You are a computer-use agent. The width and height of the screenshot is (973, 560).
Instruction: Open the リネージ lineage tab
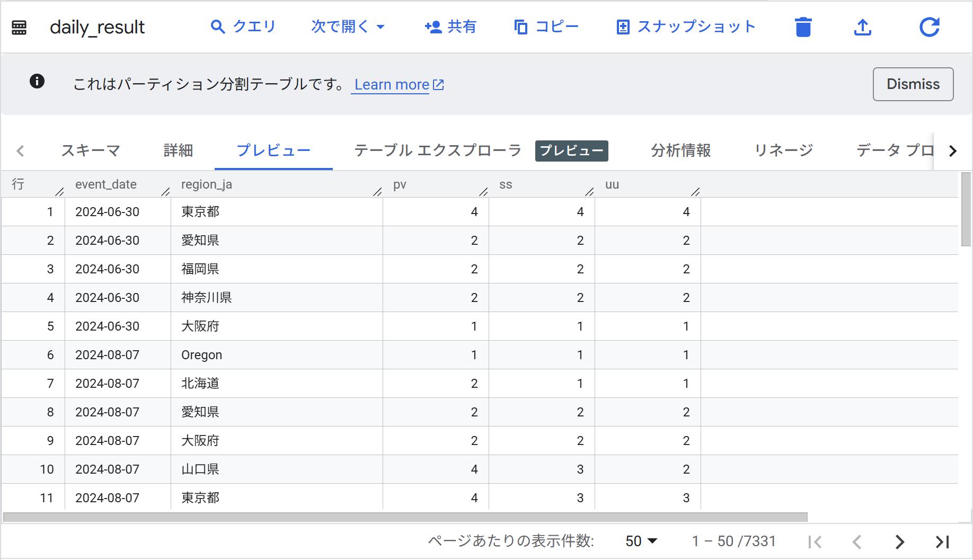point(783,150)
